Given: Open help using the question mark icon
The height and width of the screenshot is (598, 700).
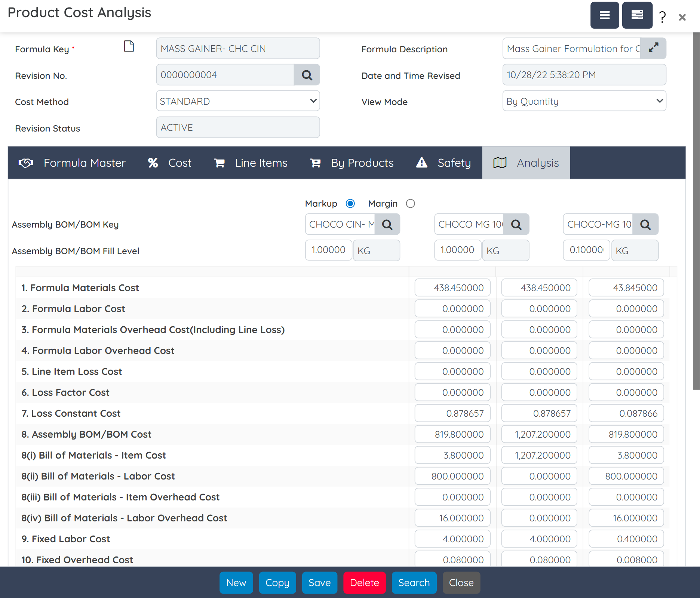Looking at the screenshot, I should pyautogui.click(x=661, y=16).
